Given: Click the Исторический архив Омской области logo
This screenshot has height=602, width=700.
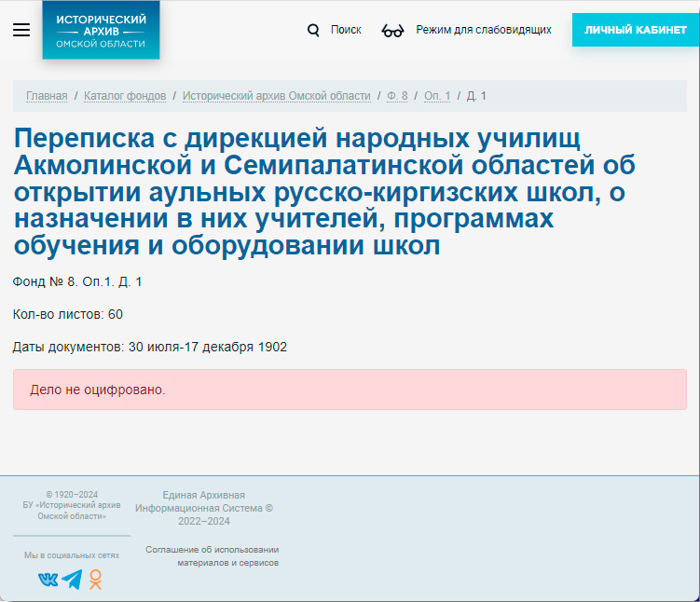Looking at the screenshot, I should [x=101, y=31].
